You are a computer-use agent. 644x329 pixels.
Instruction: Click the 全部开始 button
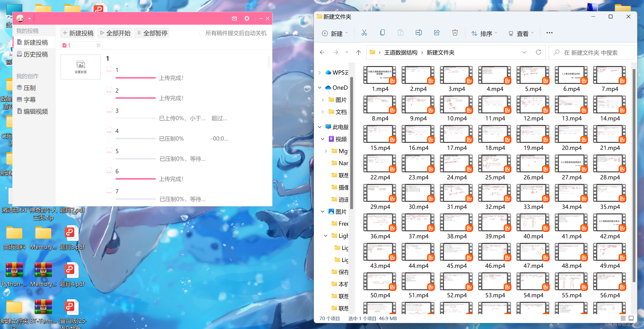[x=115, y=33]
